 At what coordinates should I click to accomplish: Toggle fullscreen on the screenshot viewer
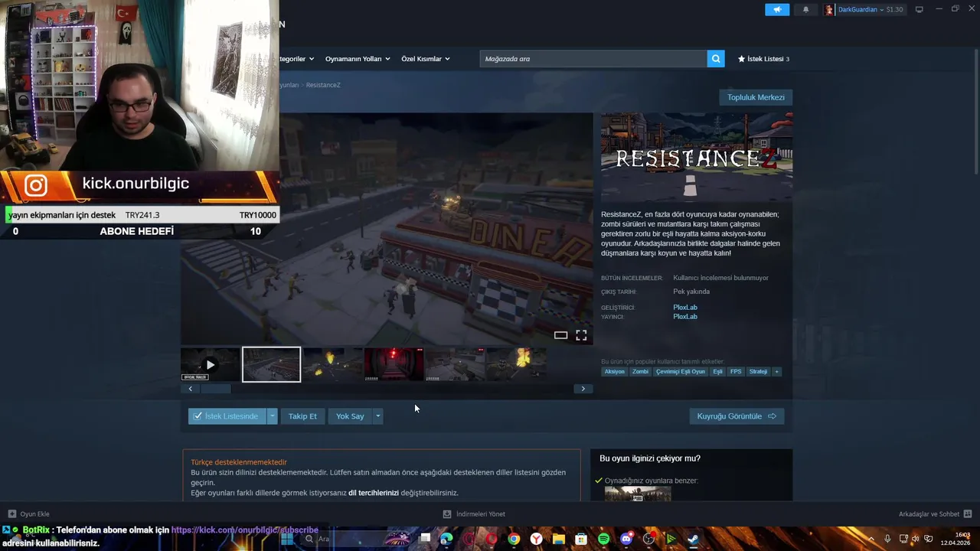581,335
